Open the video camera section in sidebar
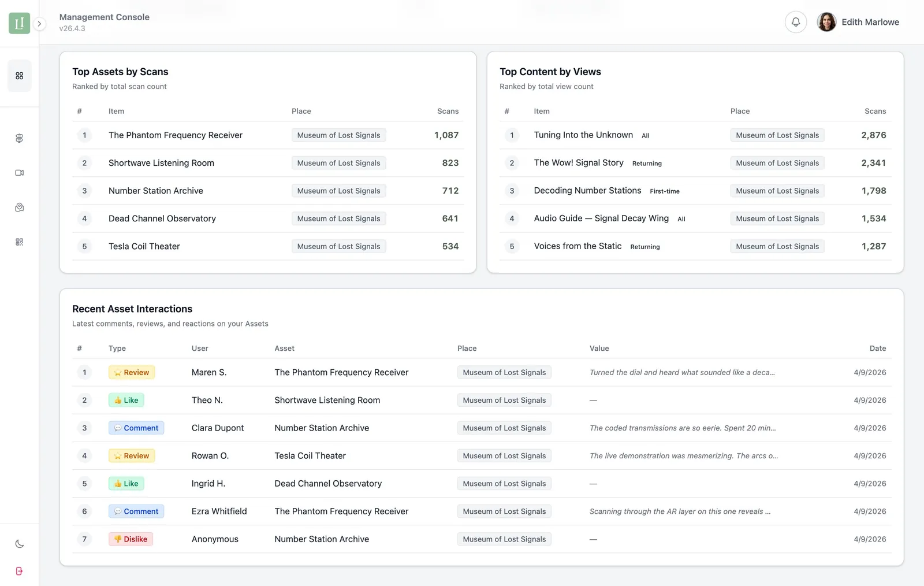The height and width of the screenshot is (586, 924). [x=19, y=173]
